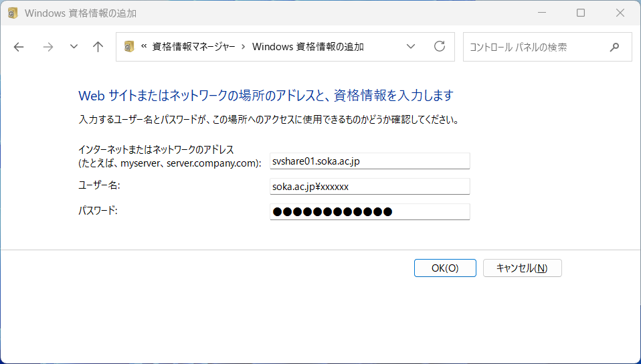
Task: Click the キャンセル(N) button
Action: tap(523, 268)
